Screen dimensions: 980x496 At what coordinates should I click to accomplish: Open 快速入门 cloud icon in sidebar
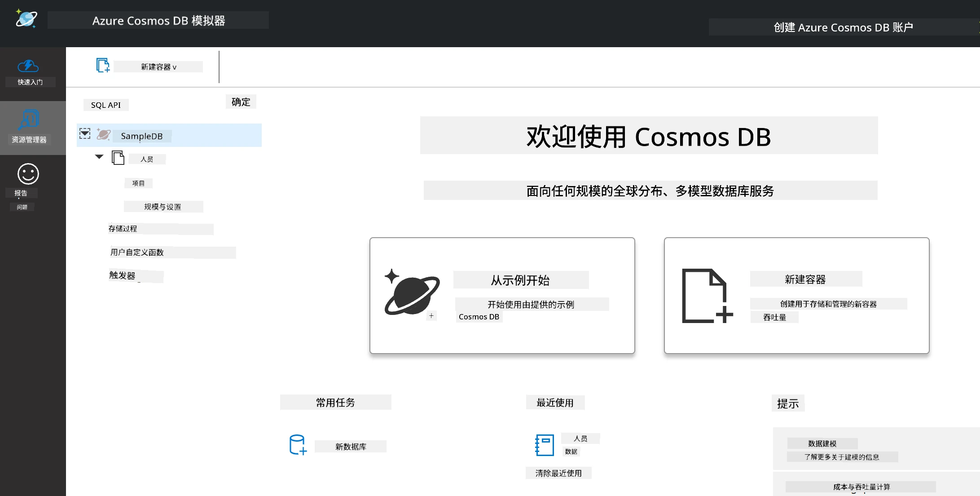point(28,66)
